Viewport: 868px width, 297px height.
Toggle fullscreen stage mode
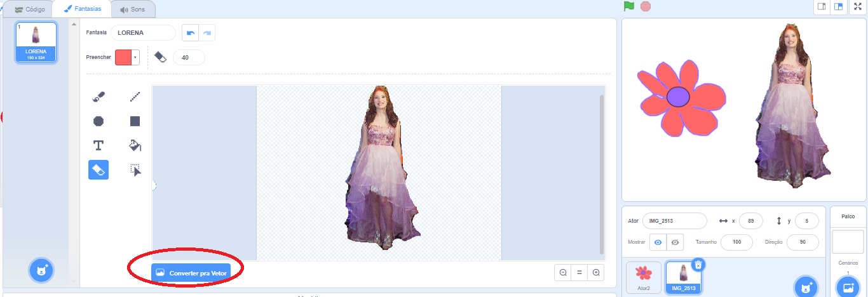[x=857, y=6]
